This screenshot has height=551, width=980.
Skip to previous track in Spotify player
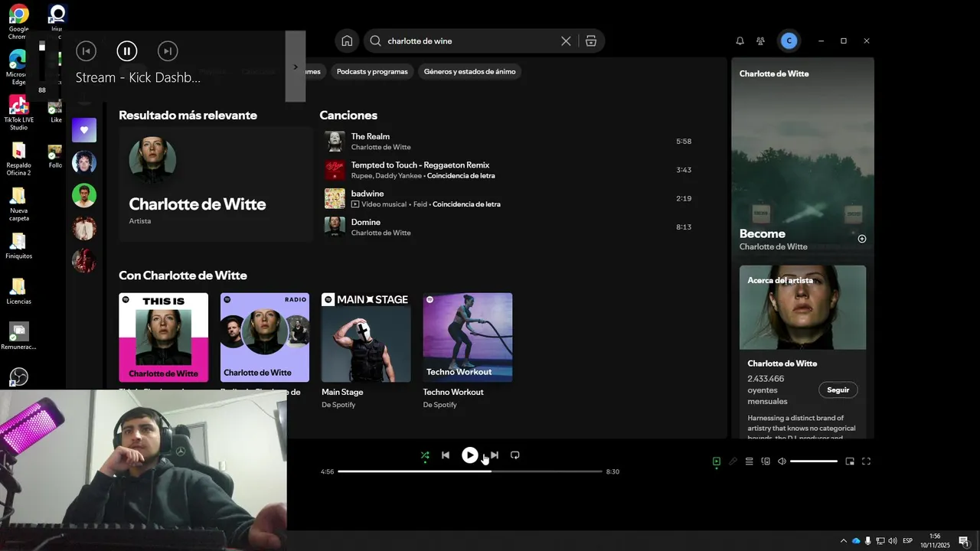click(x=446, y=455)
